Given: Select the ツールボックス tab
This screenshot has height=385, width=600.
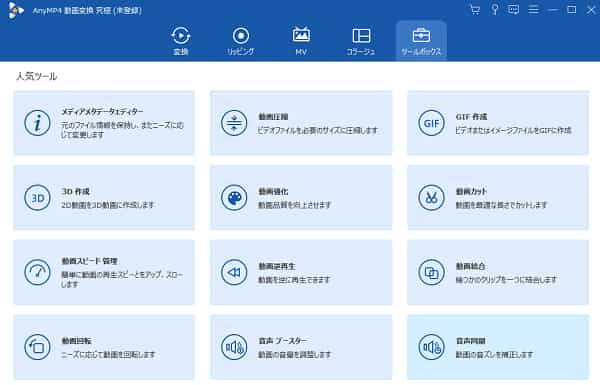Looking at the screenshot, I should click(x=421, y=41).
